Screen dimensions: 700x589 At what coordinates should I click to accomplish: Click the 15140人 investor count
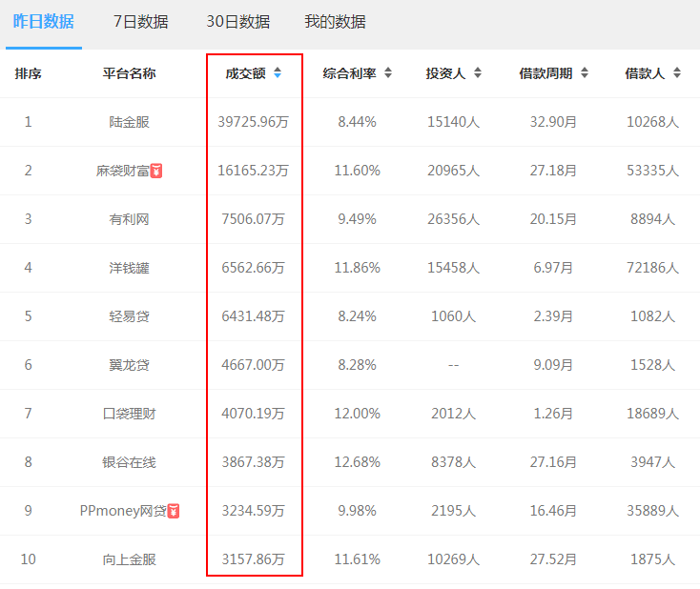click(x=454, y=122)
